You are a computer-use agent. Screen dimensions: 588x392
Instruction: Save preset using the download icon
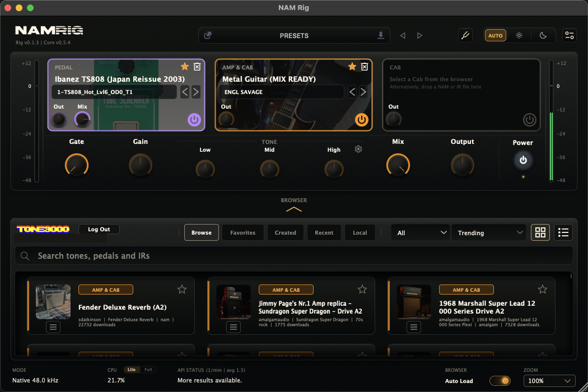[x=381, y=35]
